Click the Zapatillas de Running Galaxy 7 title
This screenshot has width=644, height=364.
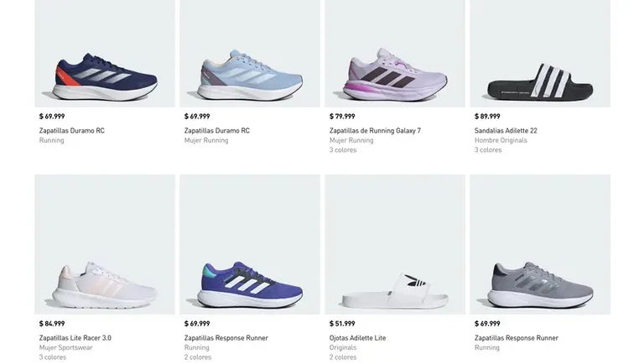pyautogui.click(x=375, y=131)
